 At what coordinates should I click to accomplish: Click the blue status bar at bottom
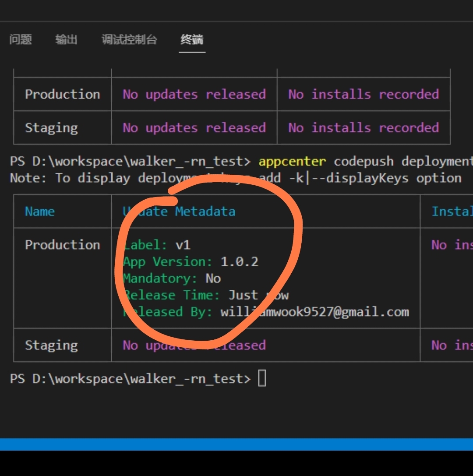[236, 444]
